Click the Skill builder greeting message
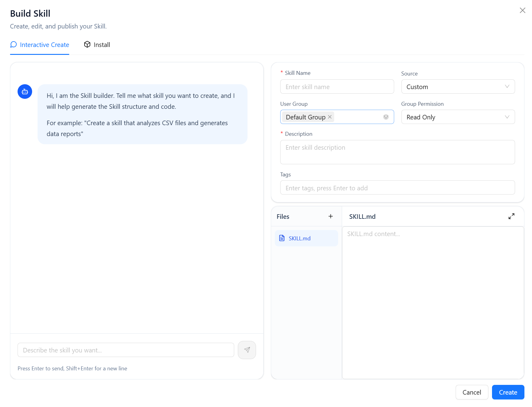The image size is (532, 407). tap(142, 114)
